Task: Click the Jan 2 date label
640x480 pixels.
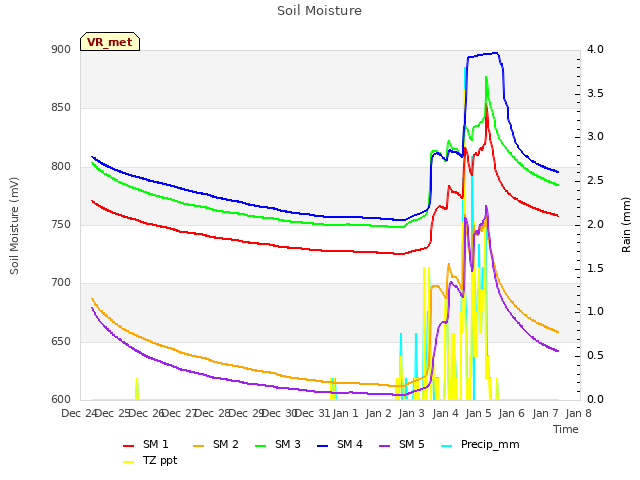Action: (379, 413)
